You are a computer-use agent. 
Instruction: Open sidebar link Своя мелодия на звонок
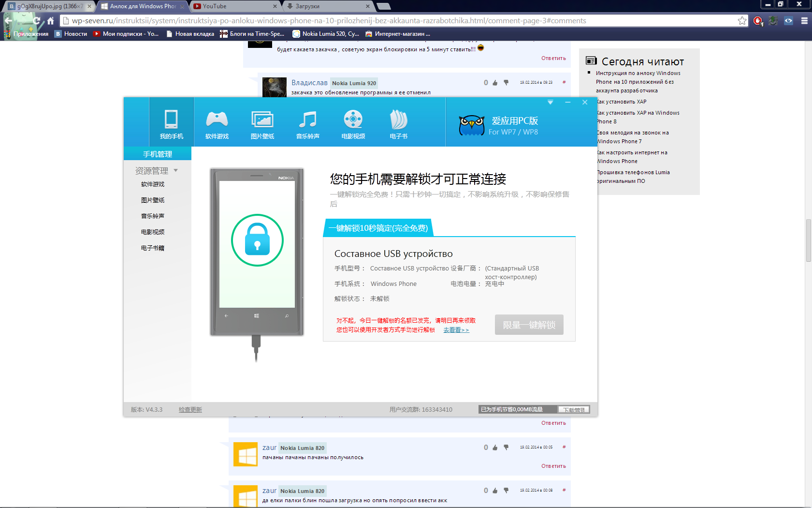coord(633,137)
